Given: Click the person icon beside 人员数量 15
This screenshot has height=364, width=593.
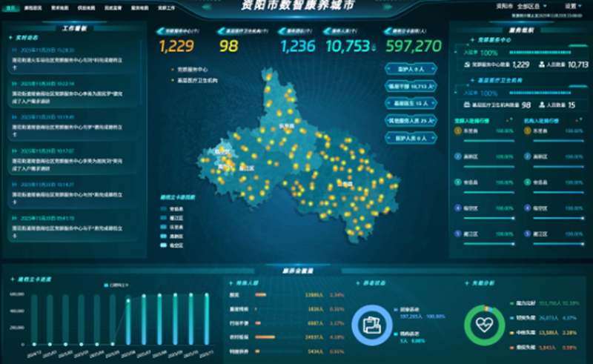Looking at the screenshot, I should 542,105.
